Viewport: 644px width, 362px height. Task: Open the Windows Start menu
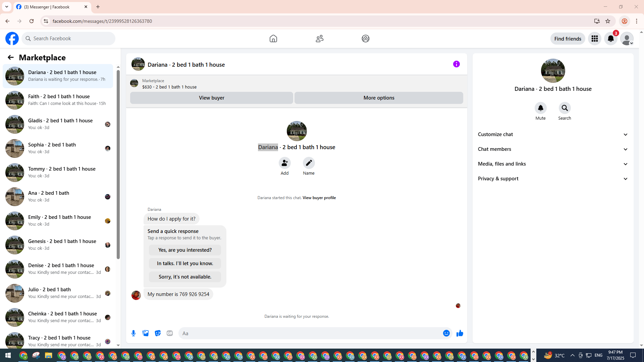tap(8, 355)
